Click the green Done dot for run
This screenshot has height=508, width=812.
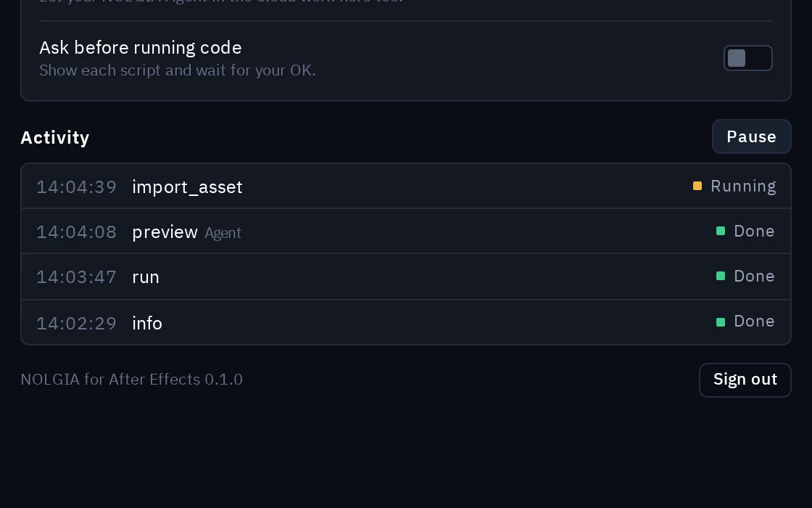click(x=721, y=276)
